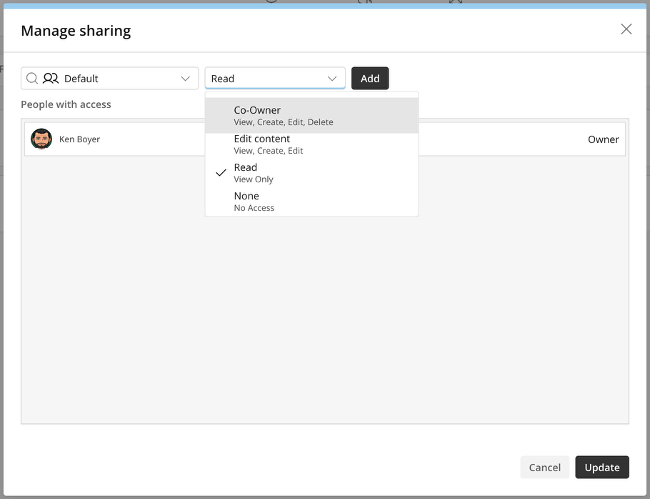Click the search magnifier icon
Viewport: 650px width, 500px height.
point(32,78)
